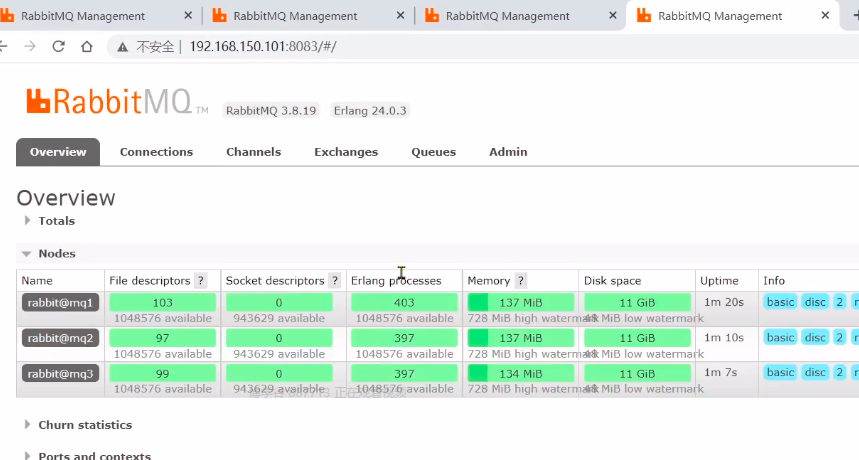Switch to the first RabbitMQ Management browser tab
This screenshot has width=859, height=460.
82,16
